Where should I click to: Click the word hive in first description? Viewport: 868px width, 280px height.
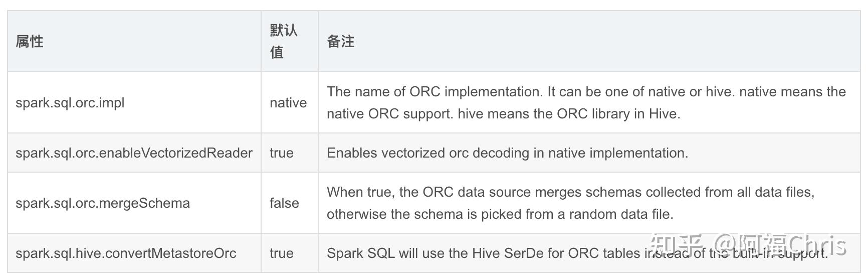[x=719, y=91]
